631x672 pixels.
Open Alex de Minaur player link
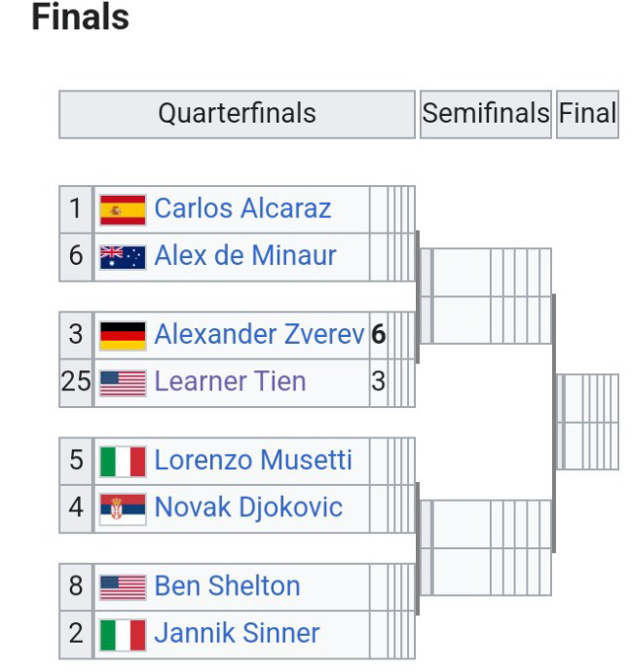click(x=245, y=256)
